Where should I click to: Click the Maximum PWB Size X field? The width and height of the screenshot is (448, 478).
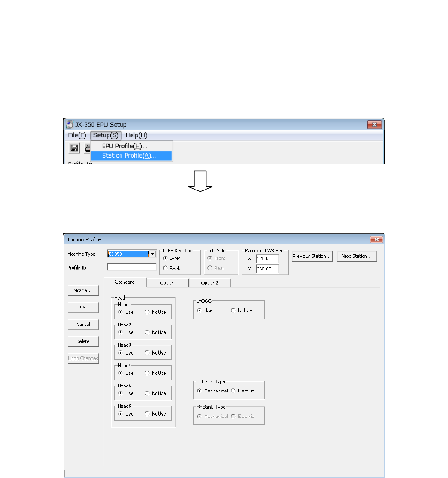point(267,258)
